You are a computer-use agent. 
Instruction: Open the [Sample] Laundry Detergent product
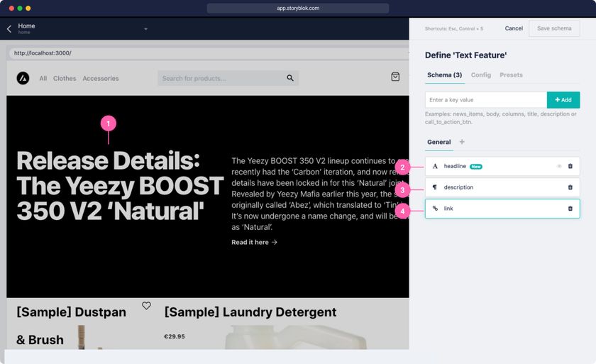coord(250,312)
